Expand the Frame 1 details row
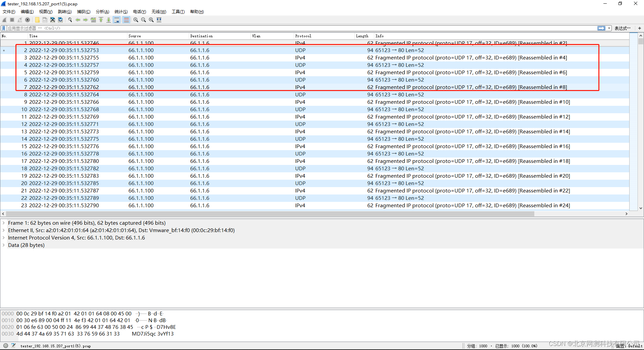 tap(4, 223)
